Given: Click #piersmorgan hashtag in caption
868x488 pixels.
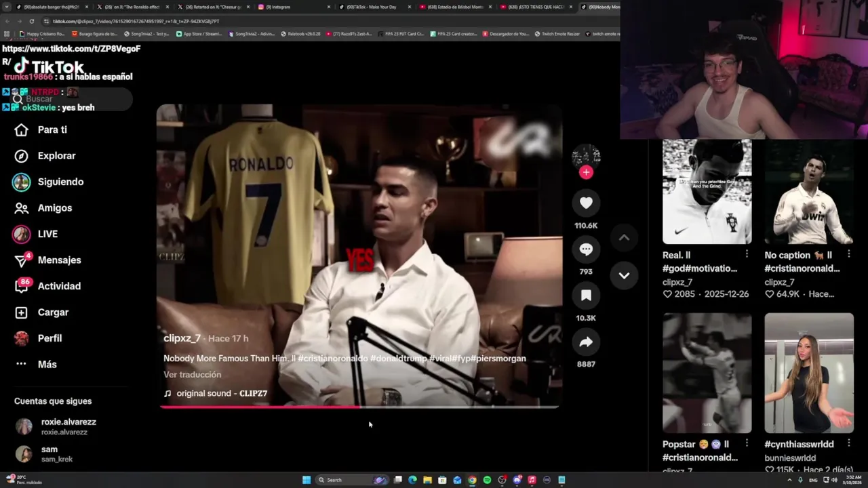Looking at the screenshot, I should coord(498,359).
